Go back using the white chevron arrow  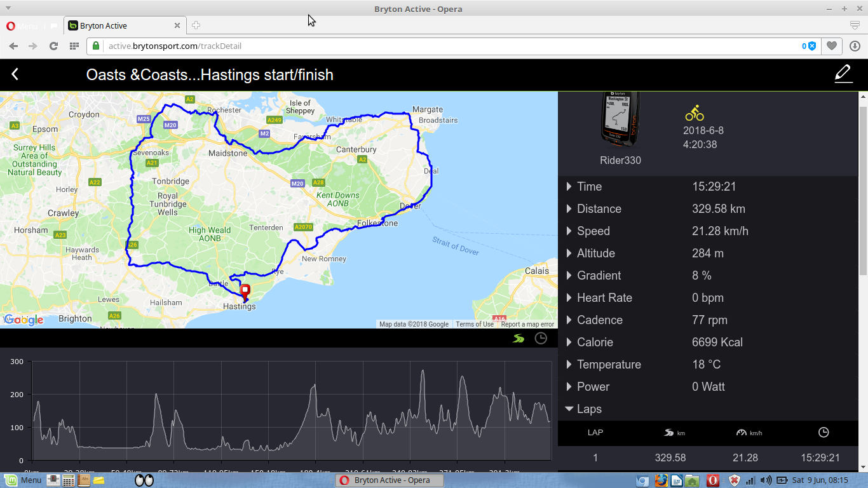pos(15,74)
